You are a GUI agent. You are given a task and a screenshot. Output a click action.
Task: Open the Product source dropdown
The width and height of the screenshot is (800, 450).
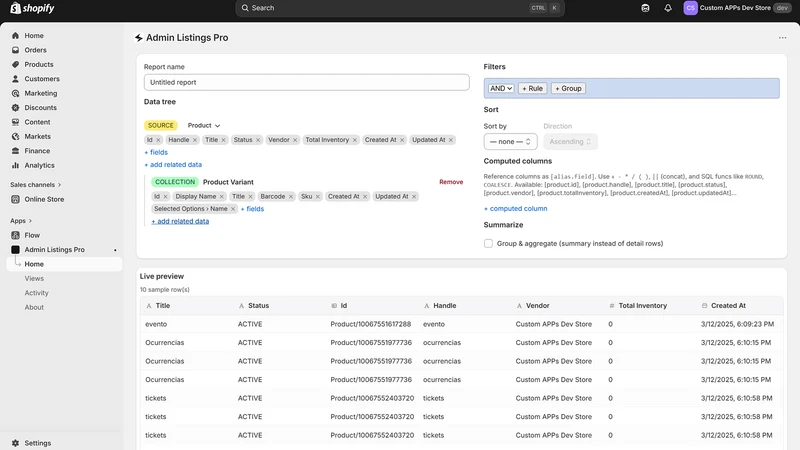(x=204, y=126)
